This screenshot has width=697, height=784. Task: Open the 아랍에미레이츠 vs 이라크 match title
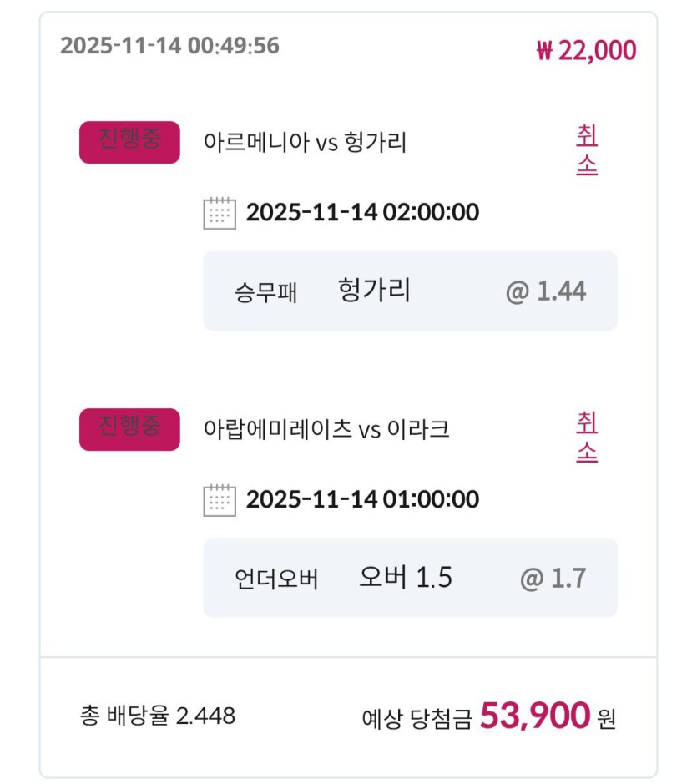326,430
